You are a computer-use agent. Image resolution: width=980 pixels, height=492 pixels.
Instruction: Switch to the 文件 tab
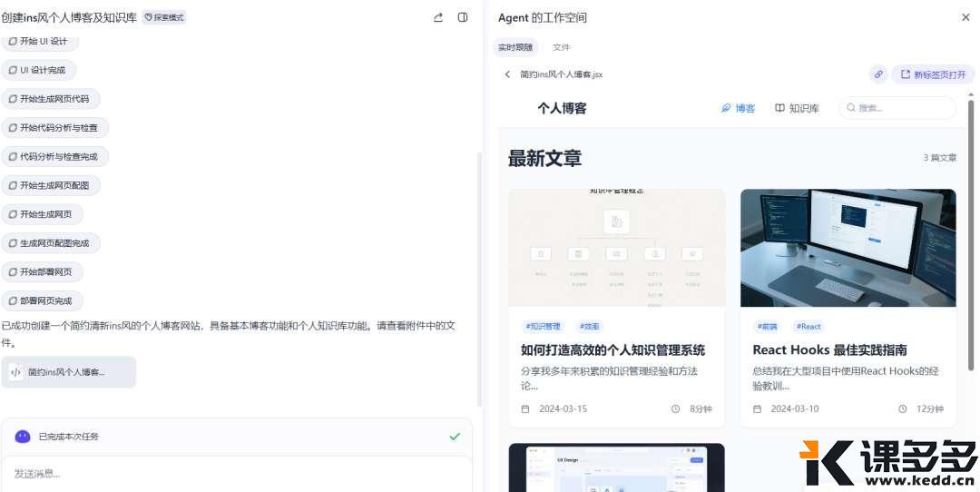[x=562, y=47]
